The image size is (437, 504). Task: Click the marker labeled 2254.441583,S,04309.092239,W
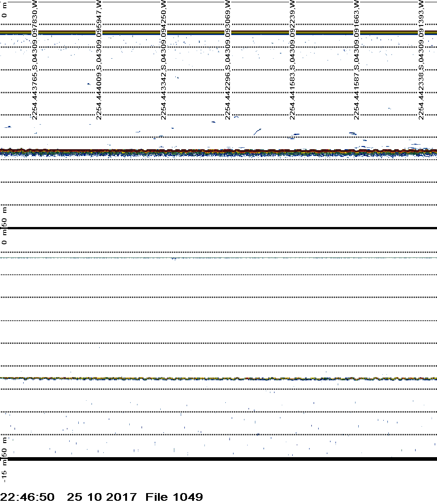click(x=292, y=60)
